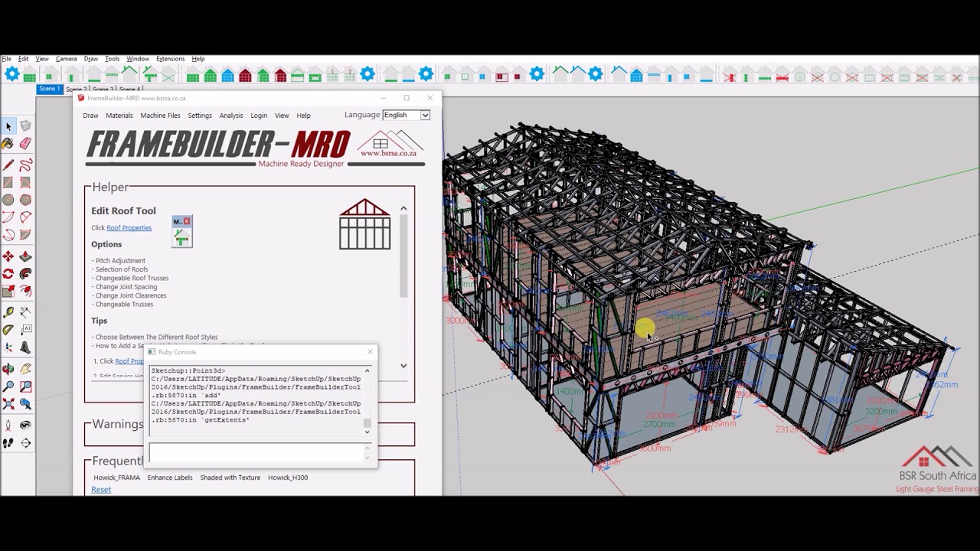Open FrameBuilder Settings menu
980x551 pixels.
point(200,116)
